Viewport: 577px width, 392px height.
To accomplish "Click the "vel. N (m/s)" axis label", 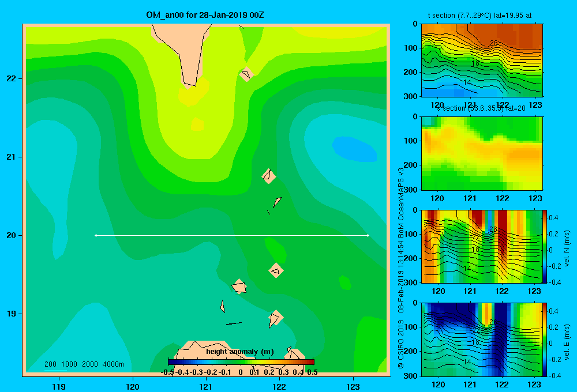I will [x=567, y=248].
